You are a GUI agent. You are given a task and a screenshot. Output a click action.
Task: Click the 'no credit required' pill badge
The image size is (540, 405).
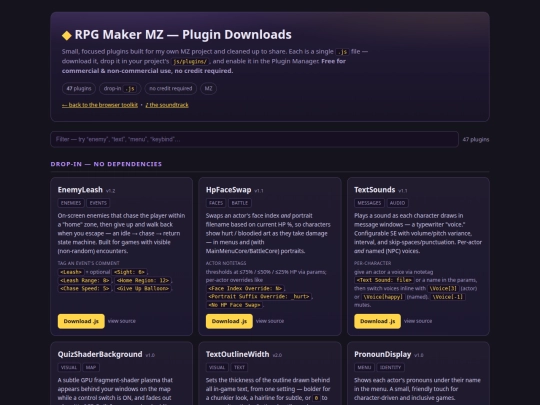click(x=171, y=89)
